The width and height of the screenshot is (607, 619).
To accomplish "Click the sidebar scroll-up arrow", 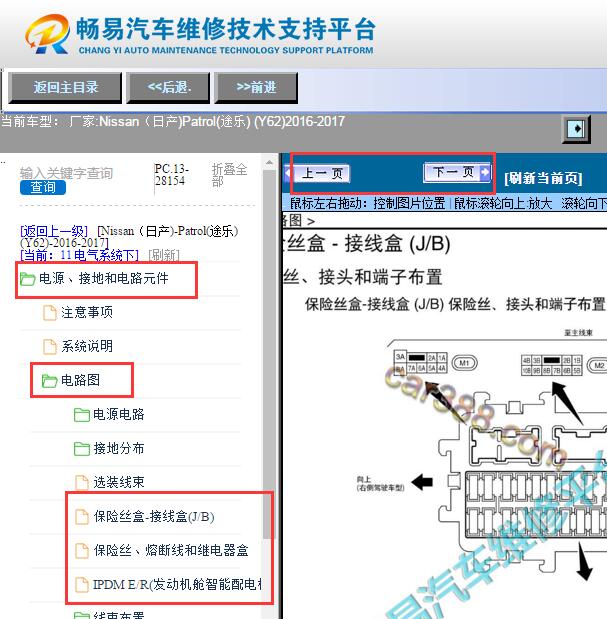I will pos(269,162).
